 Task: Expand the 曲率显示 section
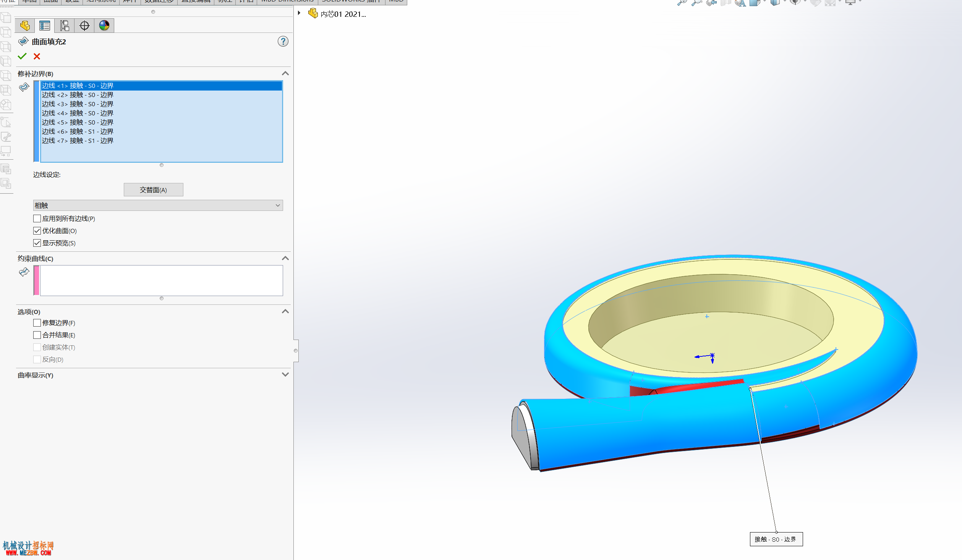(285, 375)
